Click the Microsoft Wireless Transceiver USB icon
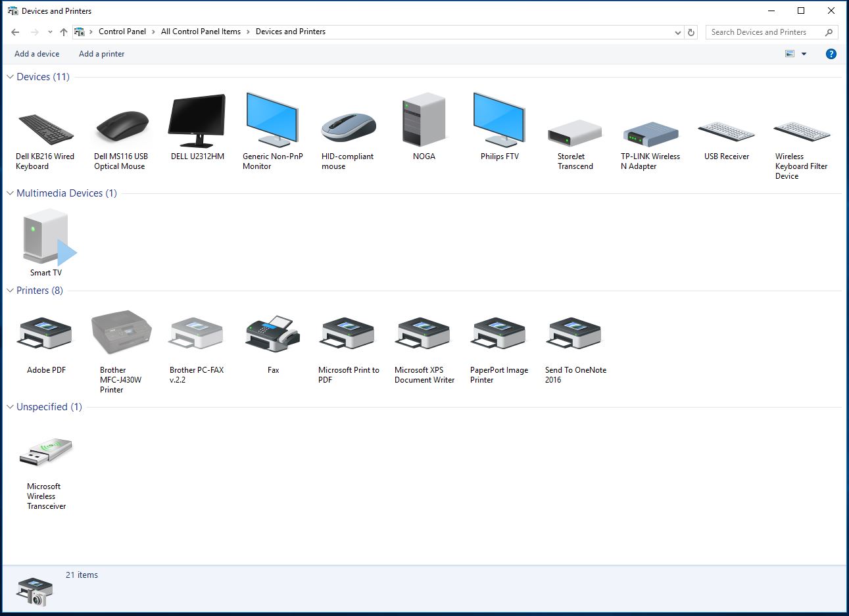 (x=45, y=452)
